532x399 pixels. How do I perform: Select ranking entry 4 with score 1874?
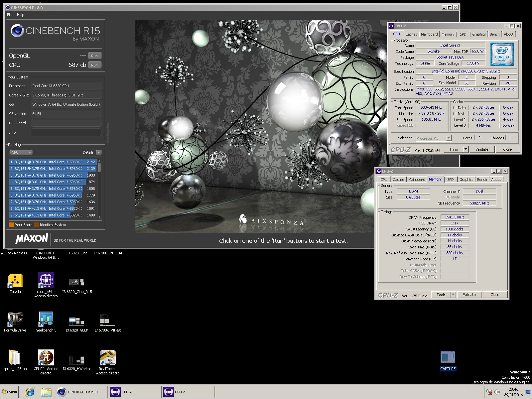point(53,182)
